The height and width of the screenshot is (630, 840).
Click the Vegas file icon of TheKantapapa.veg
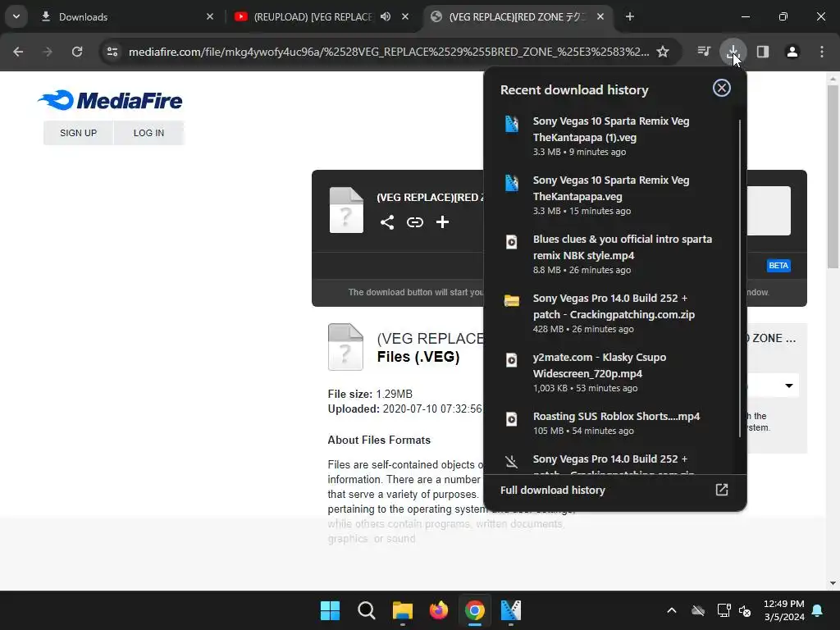(x=512, y=183)
